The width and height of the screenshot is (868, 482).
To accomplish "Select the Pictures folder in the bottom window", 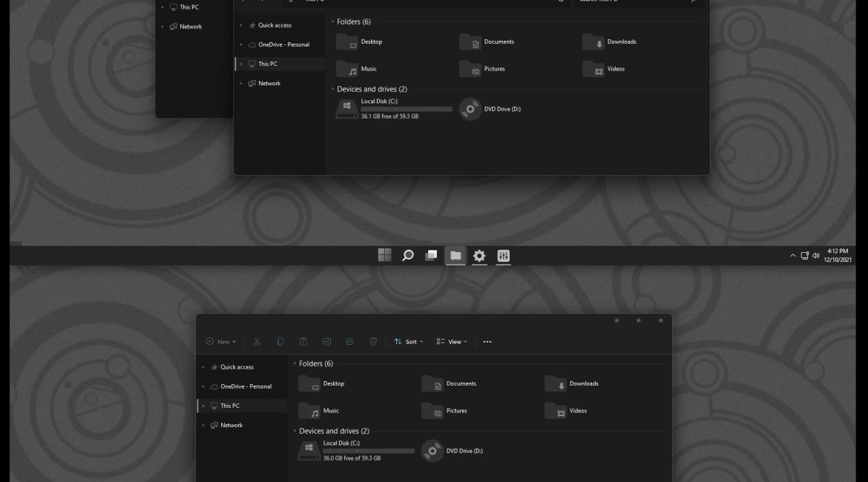I will point(445,411).
